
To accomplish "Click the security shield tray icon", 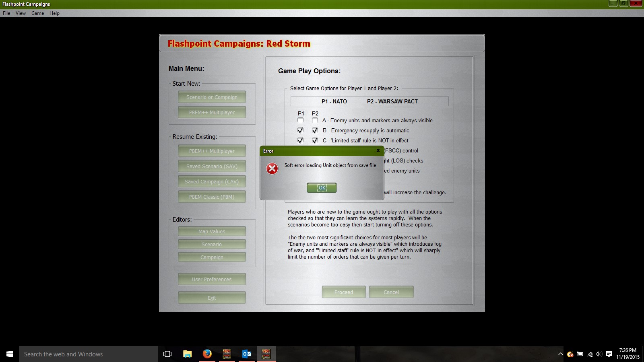I will coord(570,354).
